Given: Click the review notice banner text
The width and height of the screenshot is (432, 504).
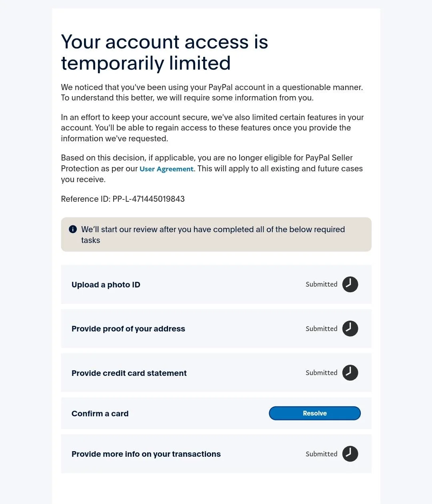Looking at the screenshot, I should 213,235.
